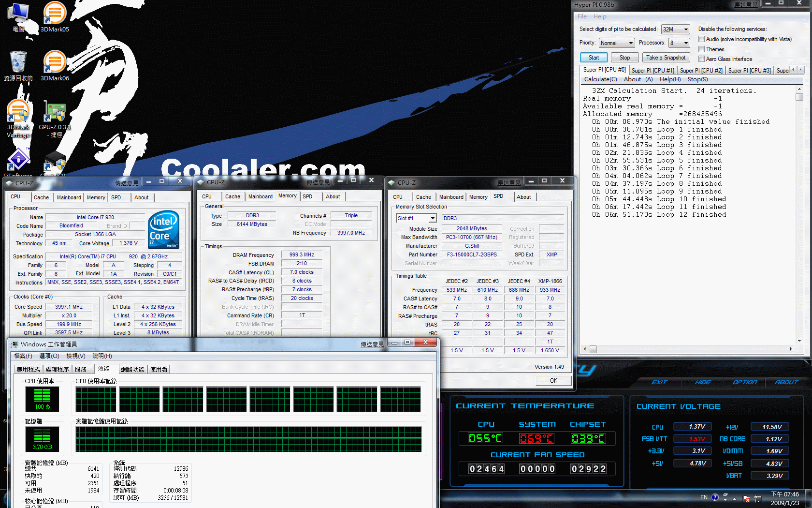812x508 pixels.
Task: Click EXIT in the hardware monitor panel
Action: [x=659, y=382]
